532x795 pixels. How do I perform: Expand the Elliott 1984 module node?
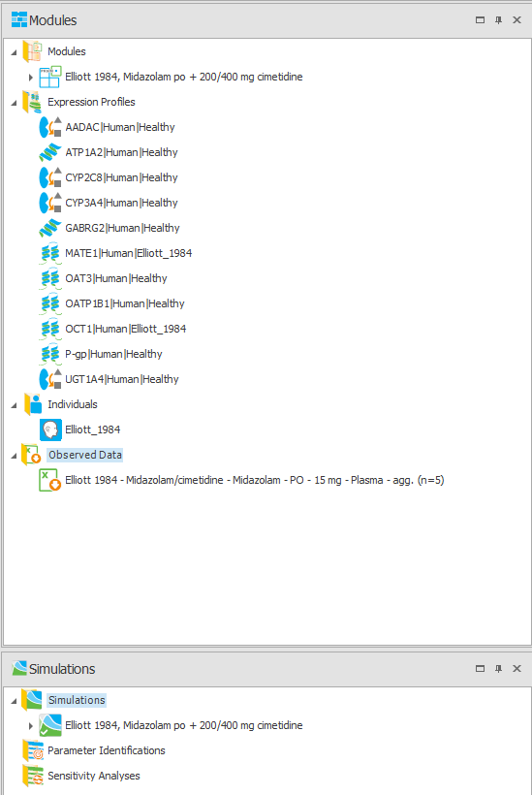point(30,78)
